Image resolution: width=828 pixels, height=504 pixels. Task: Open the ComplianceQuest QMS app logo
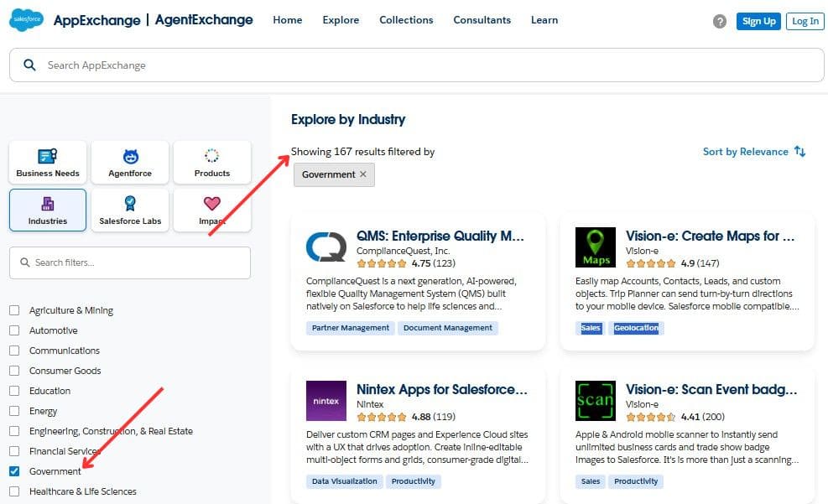click(x=326, y=247)
